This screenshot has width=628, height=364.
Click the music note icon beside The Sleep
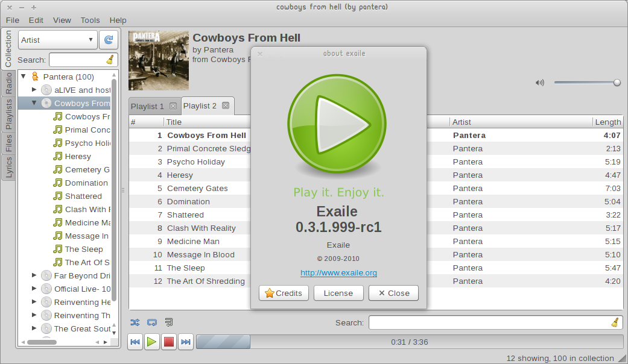pos(58,249)
